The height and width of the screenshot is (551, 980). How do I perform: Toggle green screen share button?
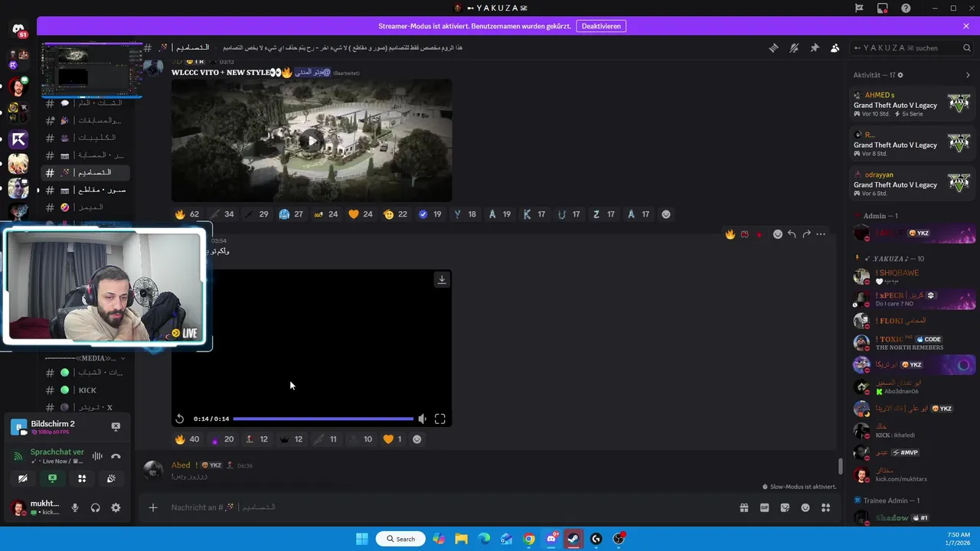pyautogui.click(x=52, y=478)
